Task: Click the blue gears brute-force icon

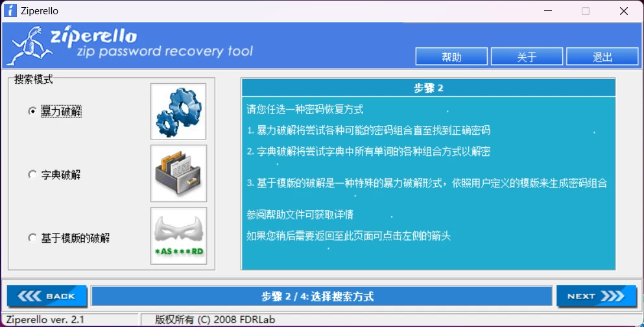Action: click(x=178, y=112)
